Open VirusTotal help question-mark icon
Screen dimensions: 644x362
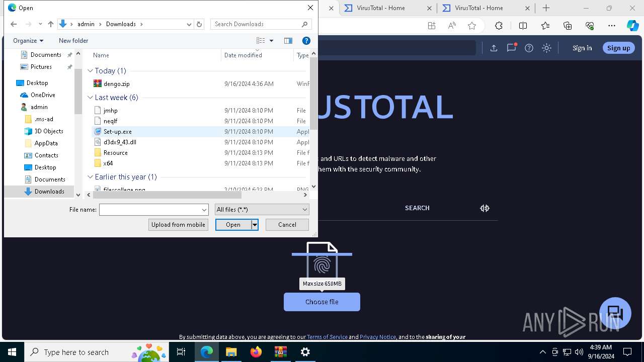coord(529,48)
